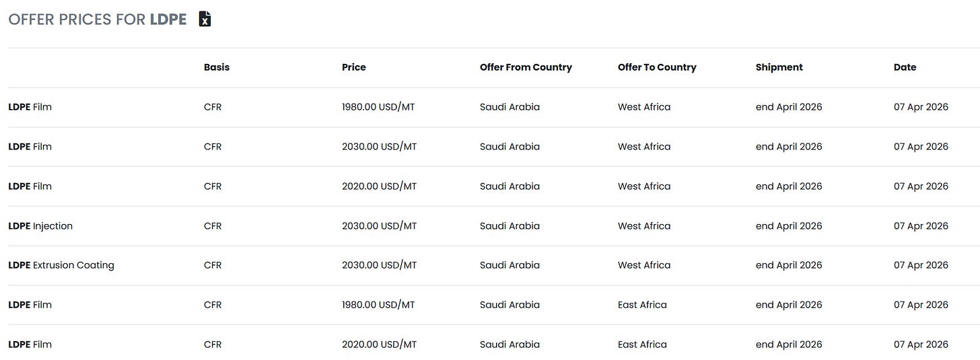The height and width of the screenshot is (360, 980).
Task: Click Saudi Arabia in LDPE Injection row
Action: pyautogui.click(x=510, y=226)
